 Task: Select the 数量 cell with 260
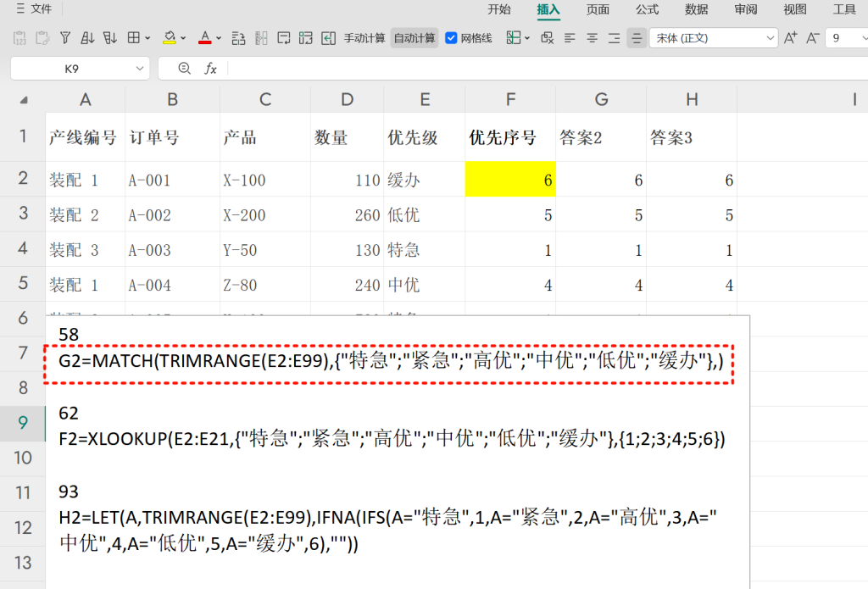(x=347, y=214)
